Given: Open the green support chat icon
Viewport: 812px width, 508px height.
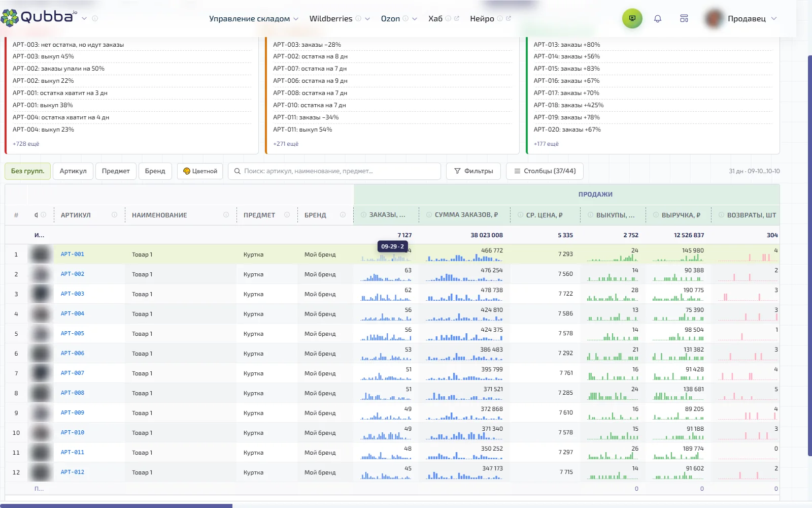Looking at the screenshot, I should click(x=632, y=18).
